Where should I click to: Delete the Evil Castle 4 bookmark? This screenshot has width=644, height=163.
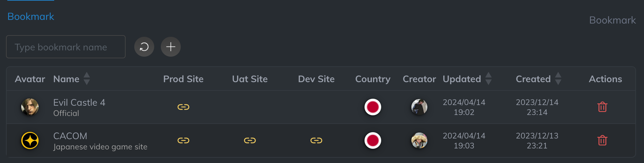point(602,107)
